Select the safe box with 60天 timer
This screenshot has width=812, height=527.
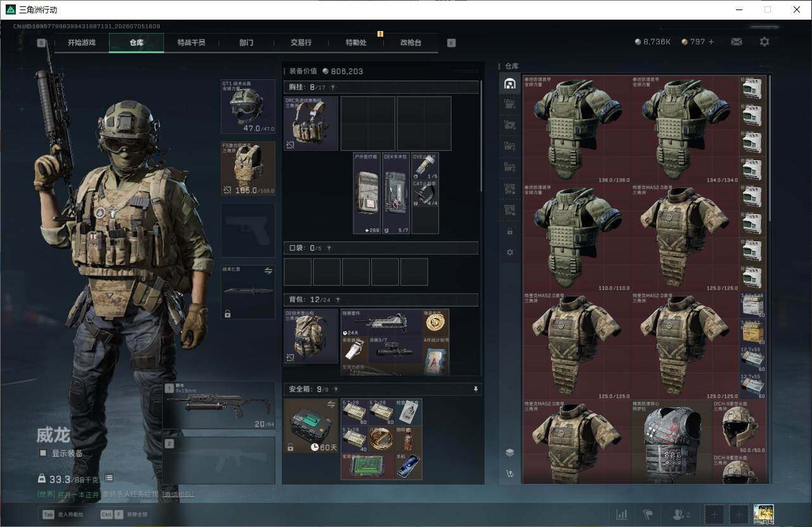tap(311, 426)
